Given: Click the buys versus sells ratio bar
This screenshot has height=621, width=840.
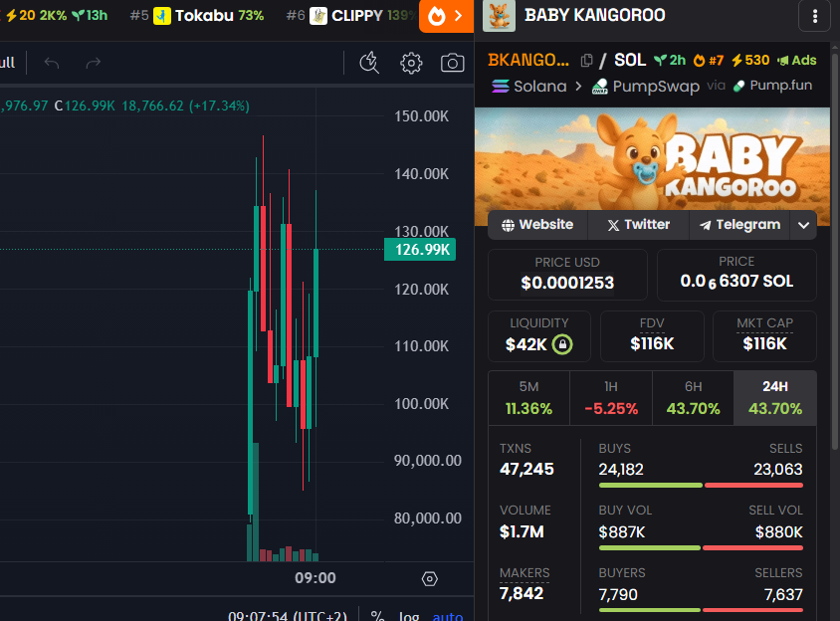Looking at the screenshot, I should coord(701,486).
